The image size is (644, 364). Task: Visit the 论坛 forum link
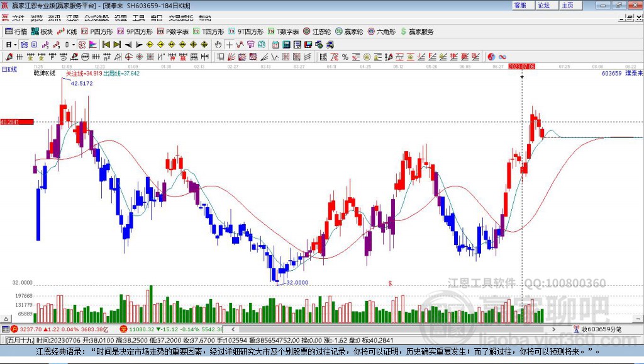tap(544, 5)
